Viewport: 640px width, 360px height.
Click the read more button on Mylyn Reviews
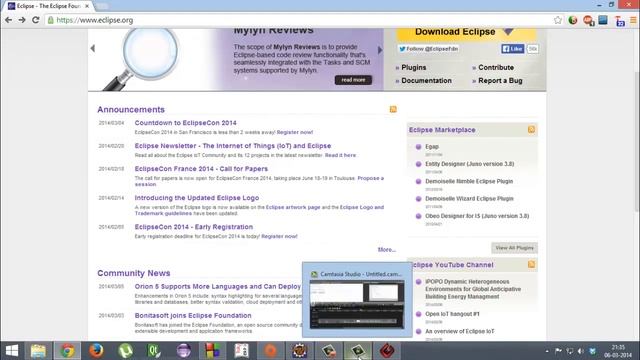pyautogui.click(x=353, y=80)
